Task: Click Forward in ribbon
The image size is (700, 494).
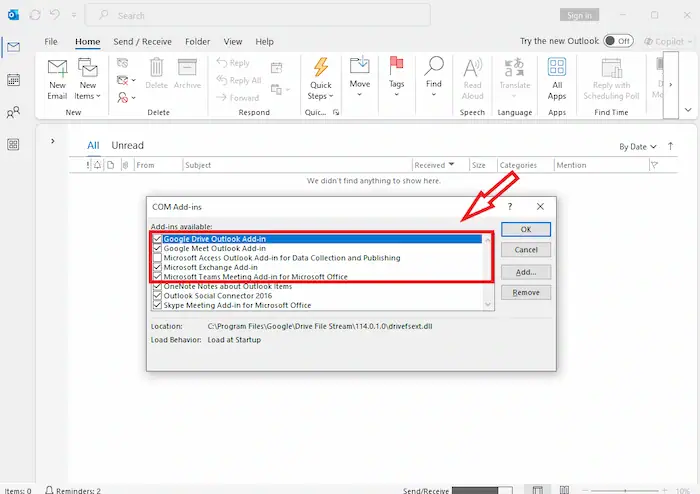Action: (238, 97)
